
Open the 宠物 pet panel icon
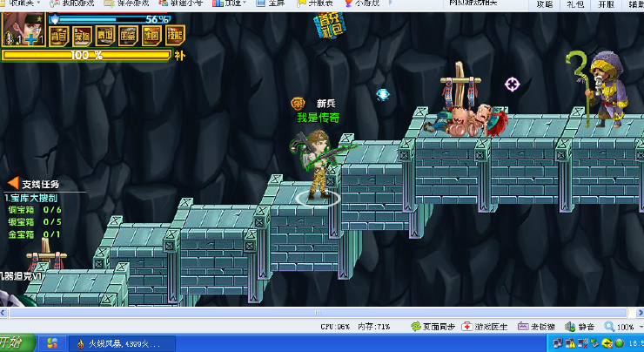coord(82,36)
